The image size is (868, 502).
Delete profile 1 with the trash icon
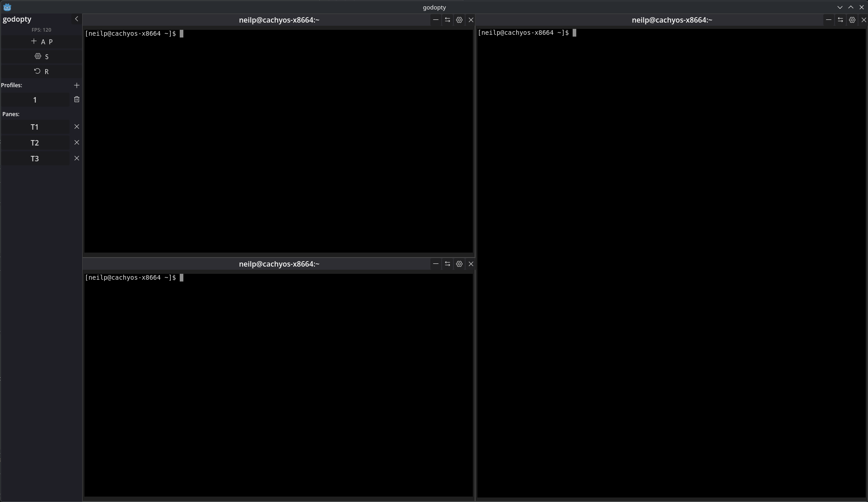point(76,99)
